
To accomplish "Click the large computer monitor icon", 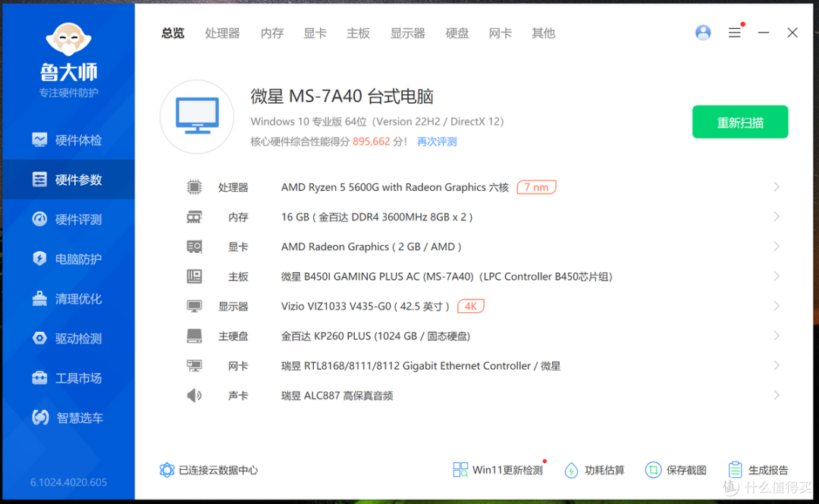I will coord(197,117).
